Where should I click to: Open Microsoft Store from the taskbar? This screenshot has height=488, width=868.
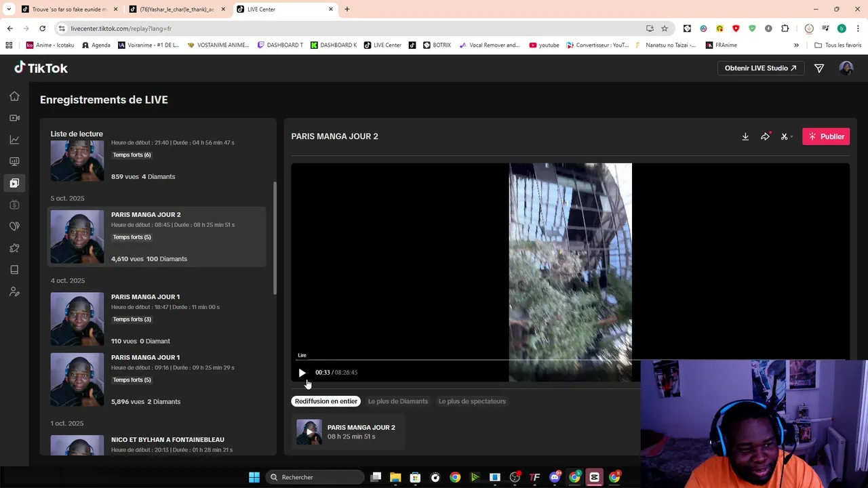415,477
